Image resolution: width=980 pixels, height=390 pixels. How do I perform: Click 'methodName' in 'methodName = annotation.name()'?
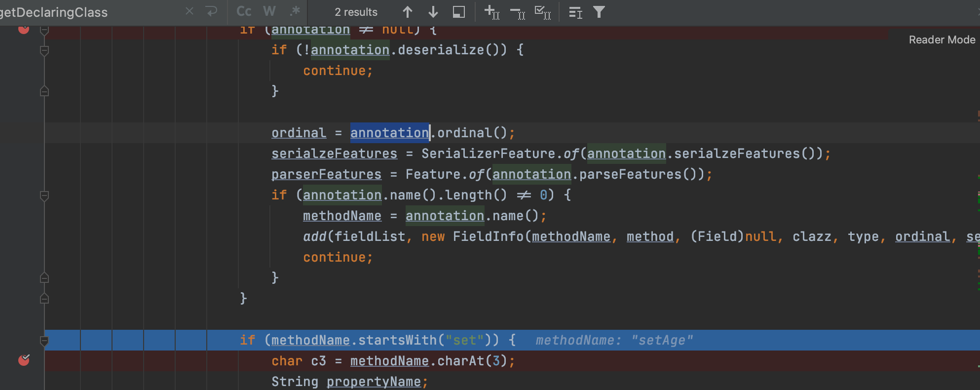pos(342,216)
